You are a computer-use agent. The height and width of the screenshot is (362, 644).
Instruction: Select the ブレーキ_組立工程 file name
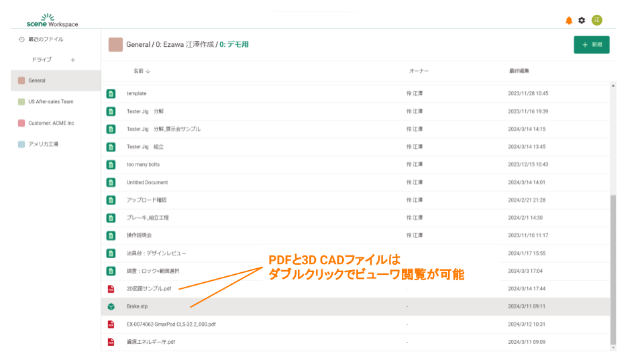pos(148,218)
